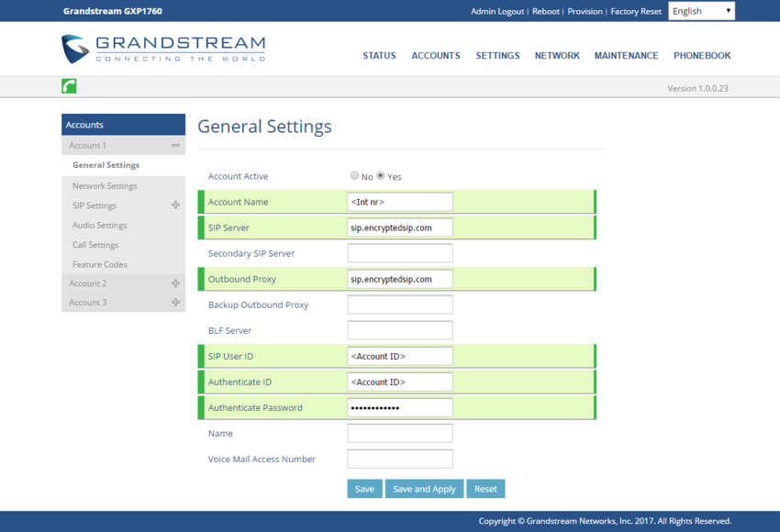
Task: Click the Outbound Proxy input field
Action: click(x=400, y=279)
